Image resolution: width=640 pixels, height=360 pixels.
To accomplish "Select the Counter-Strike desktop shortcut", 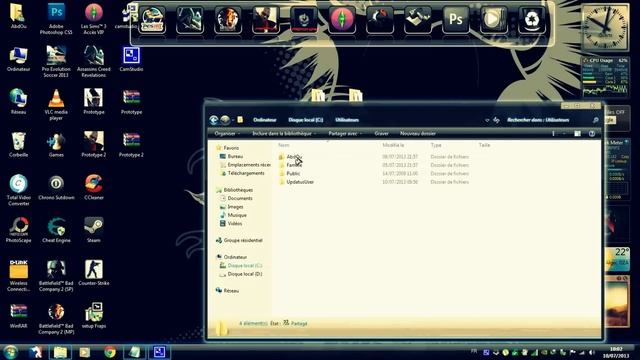I will (93, 273).
